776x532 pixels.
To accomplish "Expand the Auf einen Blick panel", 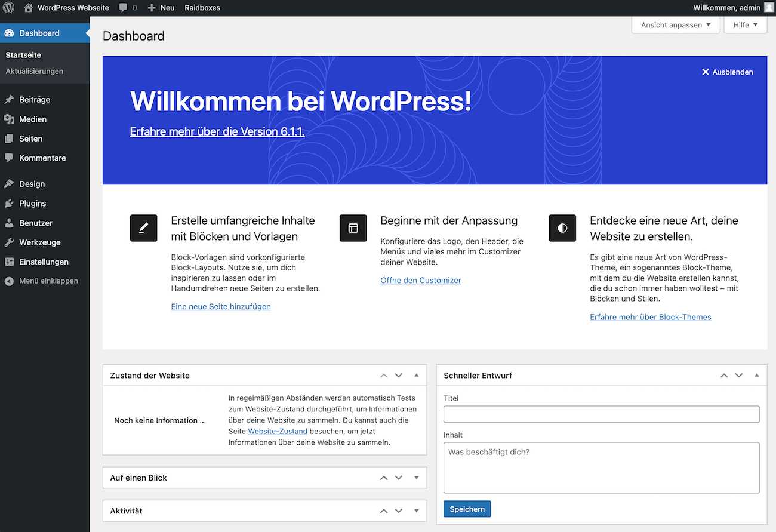I will [417, 478].
